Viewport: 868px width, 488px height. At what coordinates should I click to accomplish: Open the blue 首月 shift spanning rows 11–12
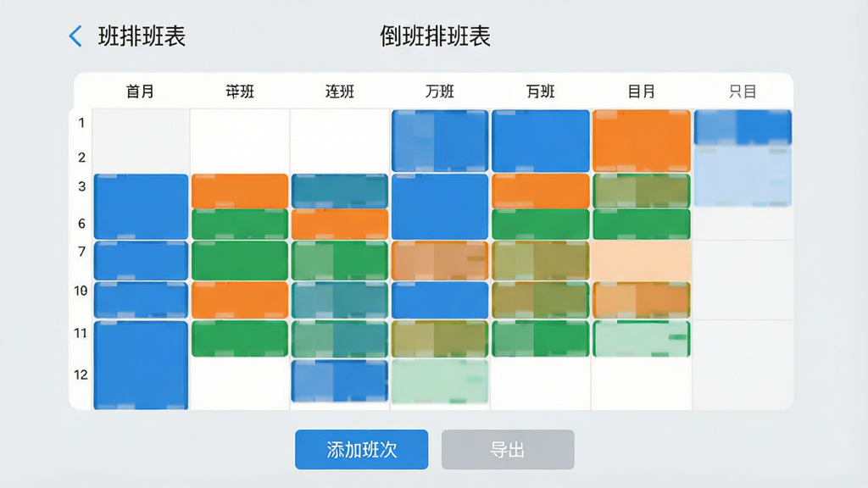142,365
